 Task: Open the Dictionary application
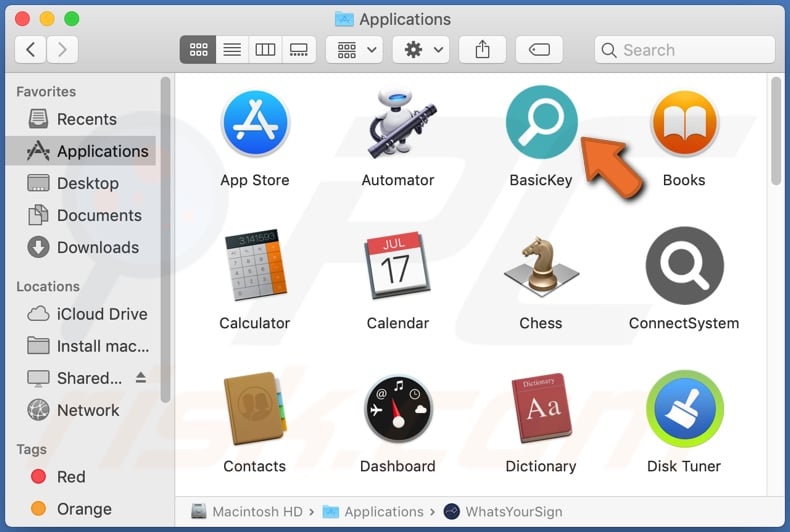(542, 409)
